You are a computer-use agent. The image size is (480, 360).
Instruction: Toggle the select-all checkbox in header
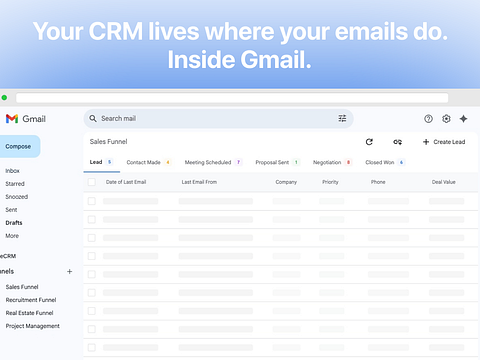coord(92,182)
